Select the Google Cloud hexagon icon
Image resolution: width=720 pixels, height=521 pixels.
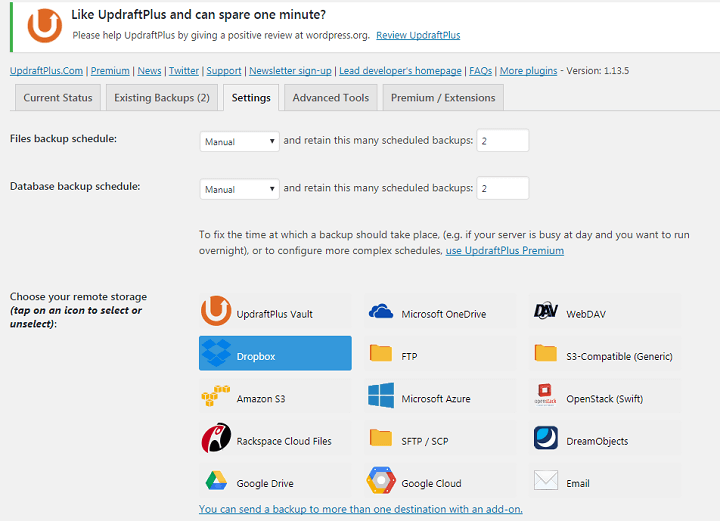tap(381, 480)
